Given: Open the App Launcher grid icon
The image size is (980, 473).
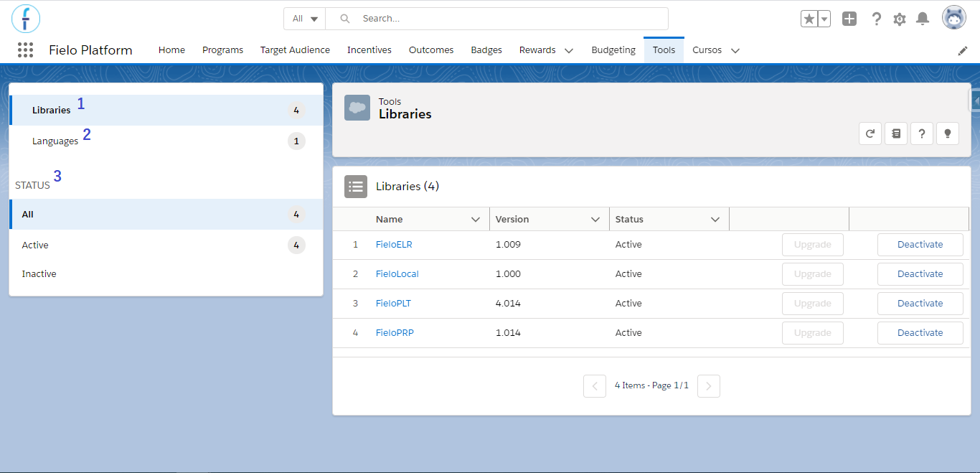Looking at the screenshot, I should pyautogui.click(x=26, y=50).
